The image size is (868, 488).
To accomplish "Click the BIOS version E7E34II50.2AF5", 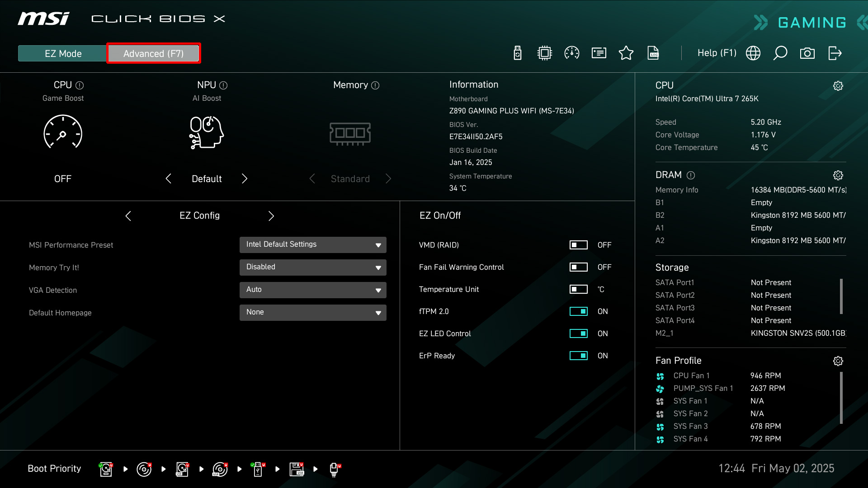I will (x=476, y=136).
